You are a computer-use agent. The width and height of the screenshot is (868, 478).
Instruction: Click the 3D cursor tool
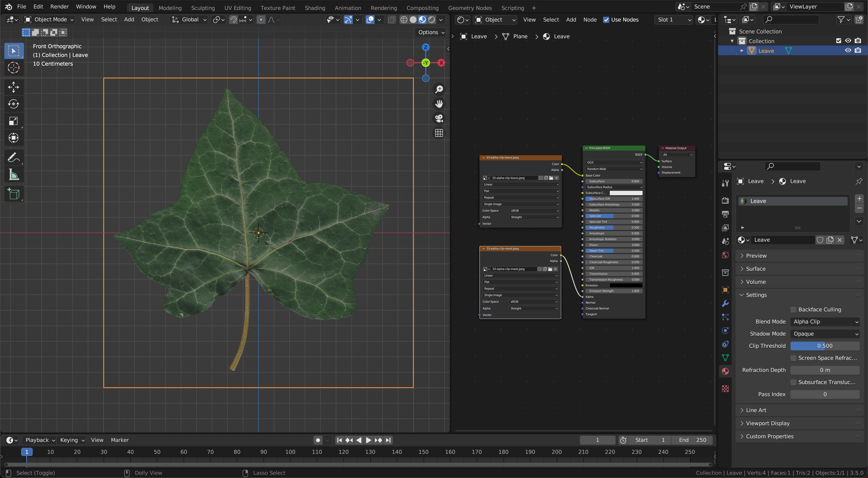[x=14, y=67]
